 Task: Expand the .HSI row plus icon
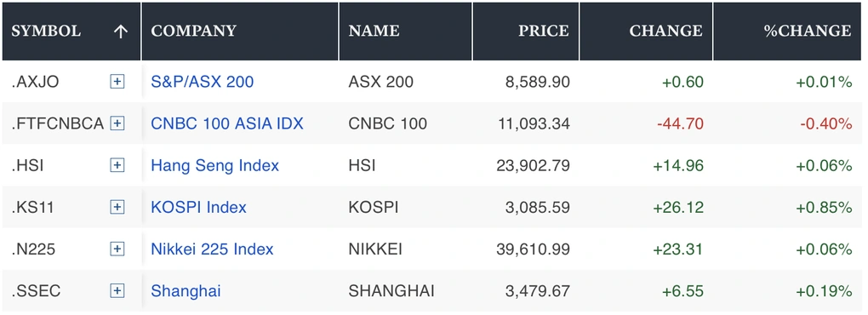point(117,165)
